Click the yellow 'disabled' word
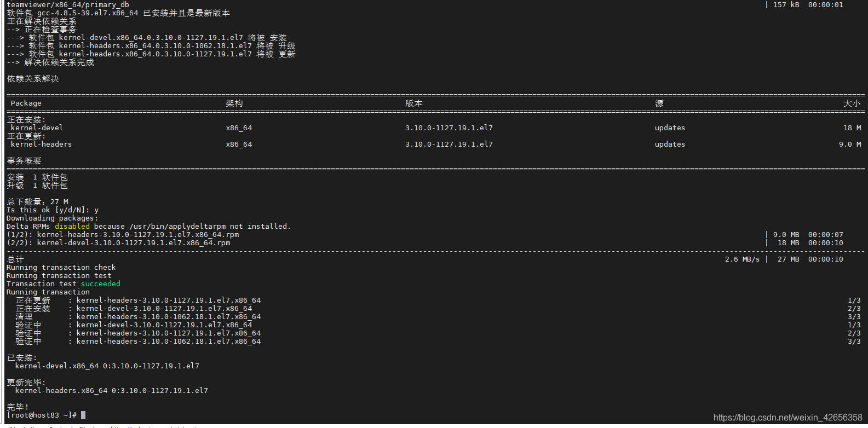The width and height of the screenshot is (868, 428). click(x=72, y=227)
